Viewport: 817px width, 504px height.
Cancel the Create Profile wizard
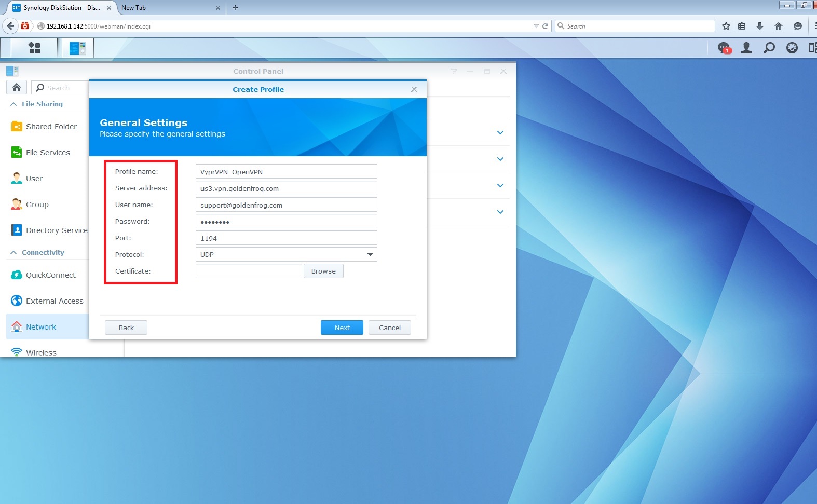click(x=389, y=328)
